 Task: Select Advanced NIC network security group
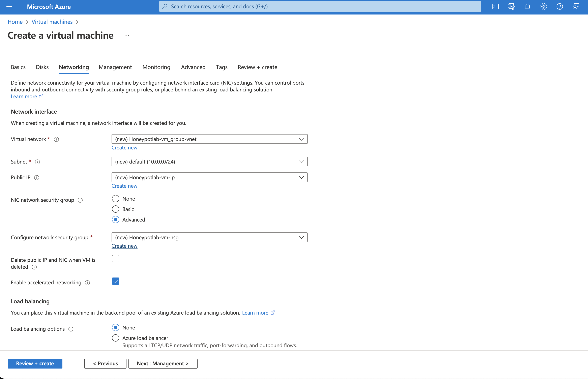pyautogui.click(x=115, y=220)
